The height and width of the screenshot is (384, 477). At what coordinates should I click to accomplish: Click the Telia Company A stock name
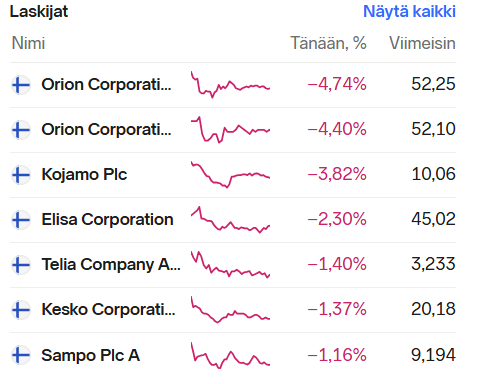[111, 265]
